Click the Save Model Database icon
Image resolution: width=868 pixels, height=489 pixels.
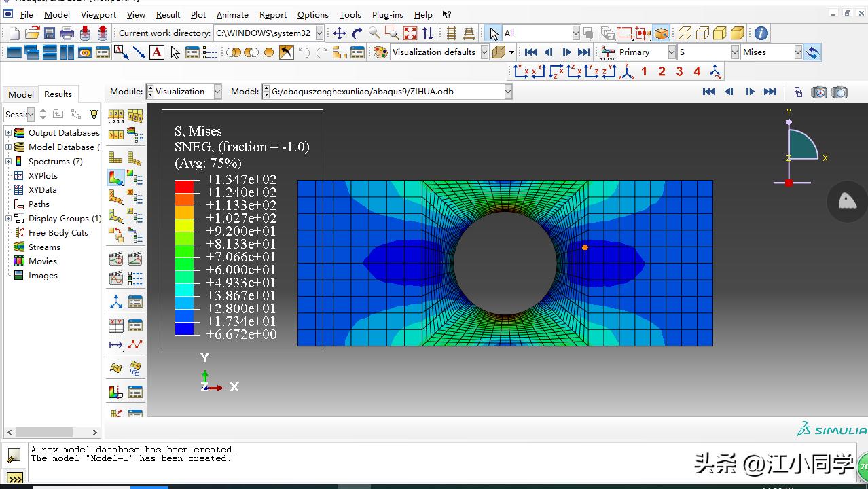tap(50, 33)
